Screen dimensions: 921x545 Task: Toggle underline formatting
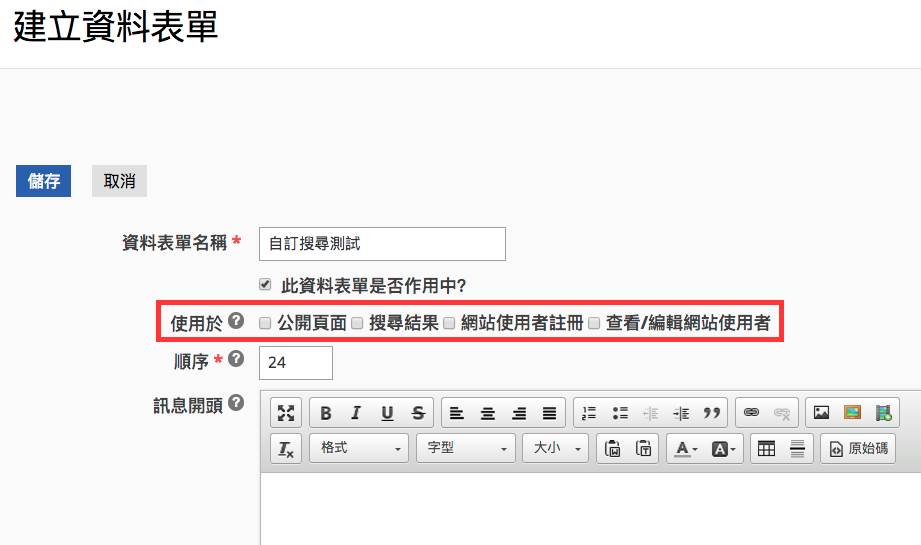click(x=387, y=413)
